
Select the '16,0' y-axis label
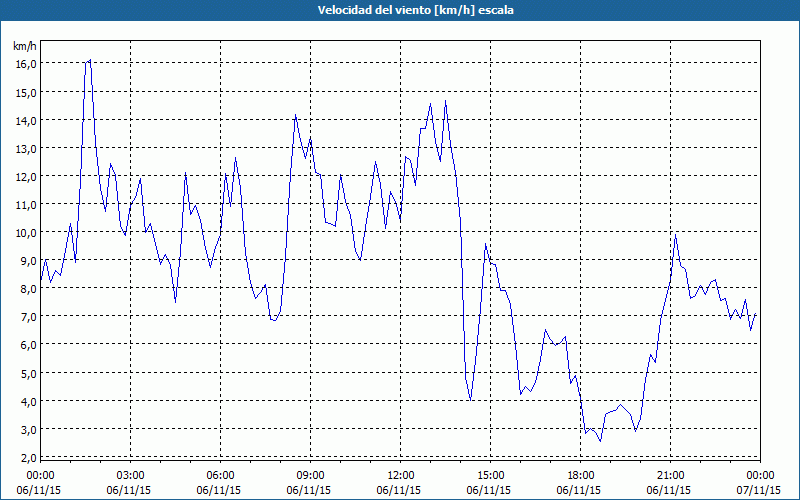click(x=26, y=64)
